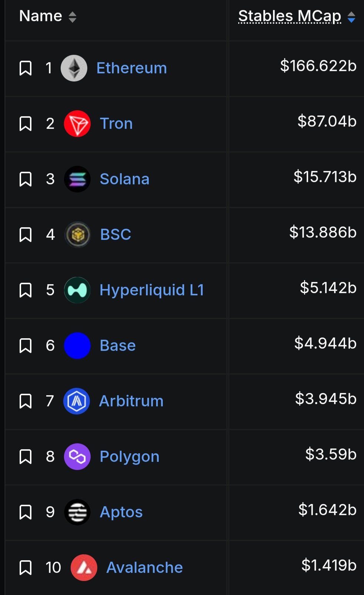Open the Polygon chain link
This screenshot has height=595, width=364.
click(129, 457)
